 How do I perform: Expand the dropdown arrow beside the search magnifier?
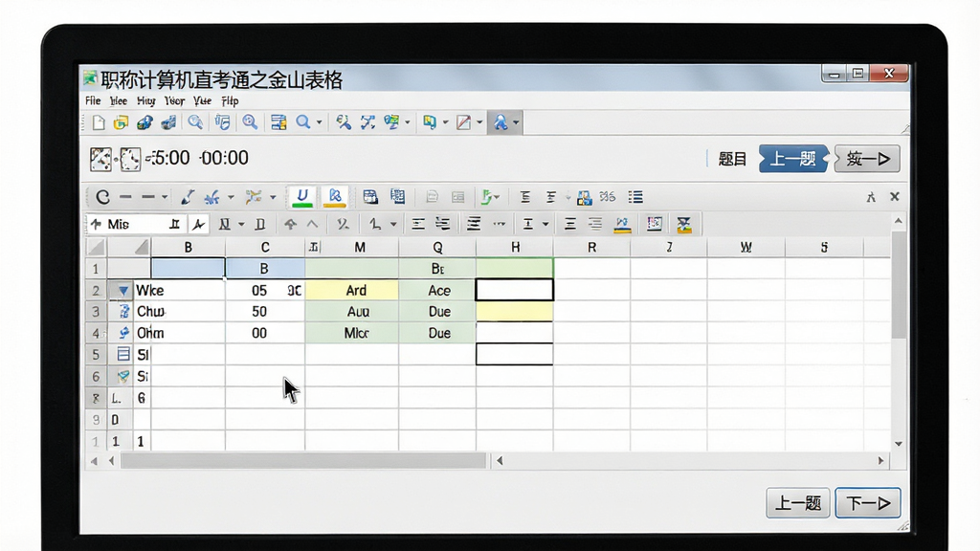tap(319, 122)
